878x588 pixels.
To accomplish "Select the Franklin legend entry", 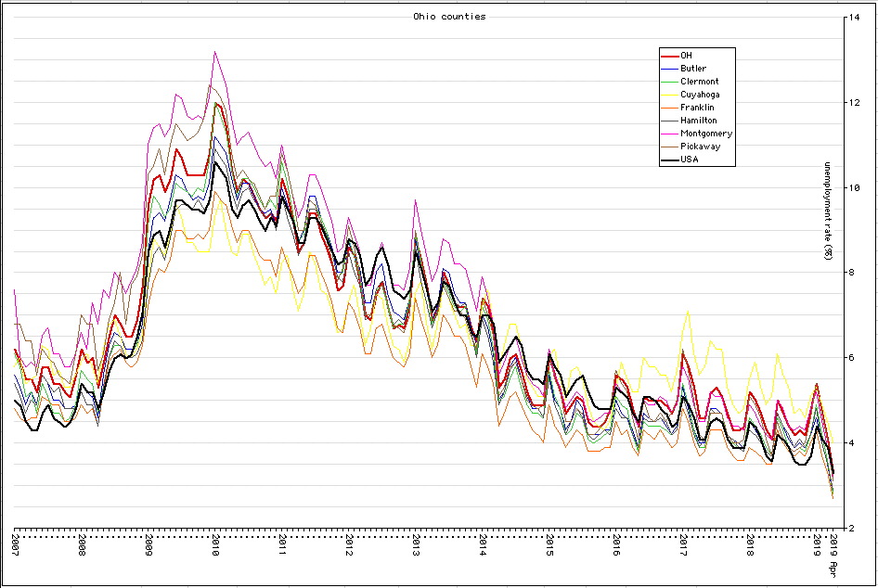I will (688, 108).
